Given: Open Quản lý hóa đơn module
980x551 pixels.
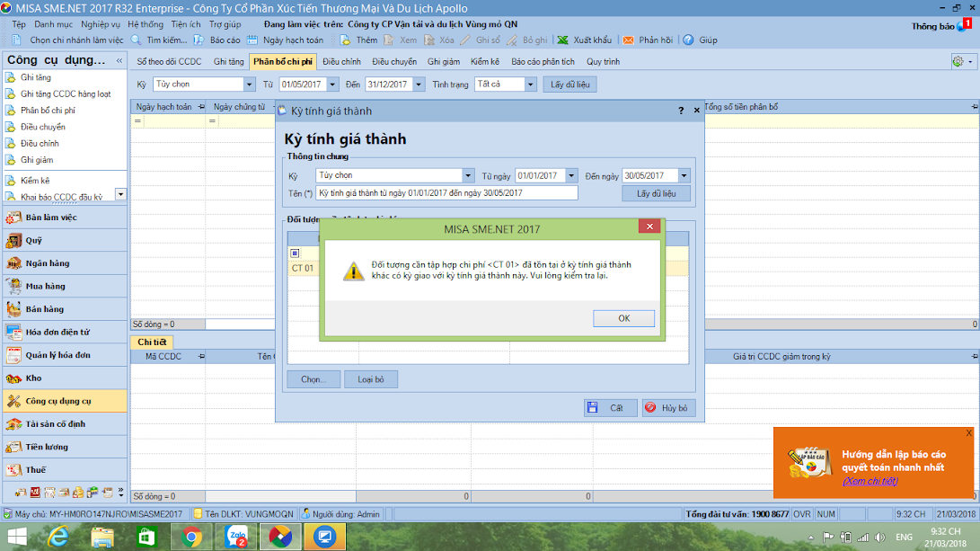Looking at the screenshot, I should pos(65,355).
